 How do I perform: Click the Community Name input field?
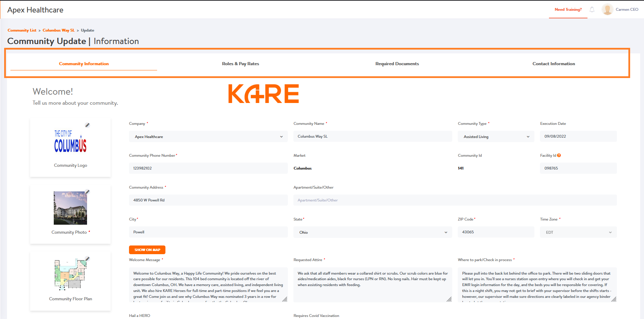(x=373, y=136)
